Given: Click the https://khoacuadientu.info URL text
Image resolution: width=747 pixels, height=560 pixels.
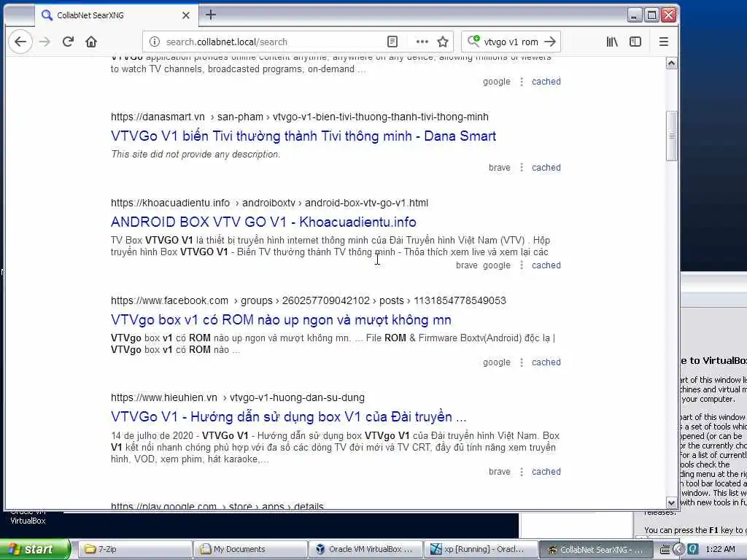Looking at the screenshot, I should click(170, 203).
